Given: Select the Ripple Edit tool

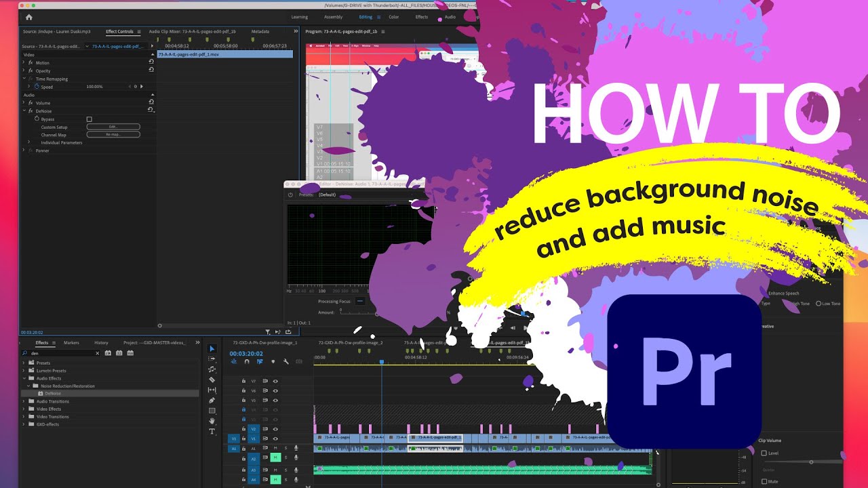Looking at the screenshot, I should pyautogui.click(x=212, y=369).
